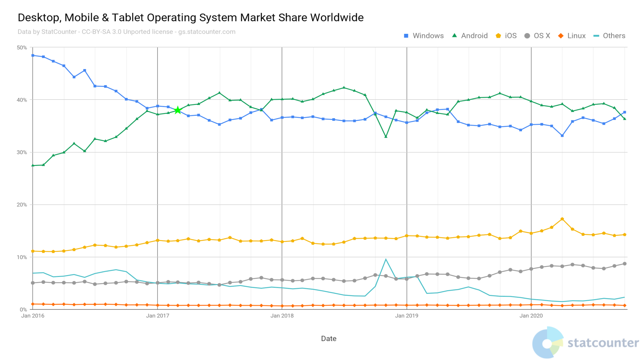Click the 'Data by StatCounter' license subtitle
Image resolution: width=644 pixels, height=362 pixels.
[126, 32]
